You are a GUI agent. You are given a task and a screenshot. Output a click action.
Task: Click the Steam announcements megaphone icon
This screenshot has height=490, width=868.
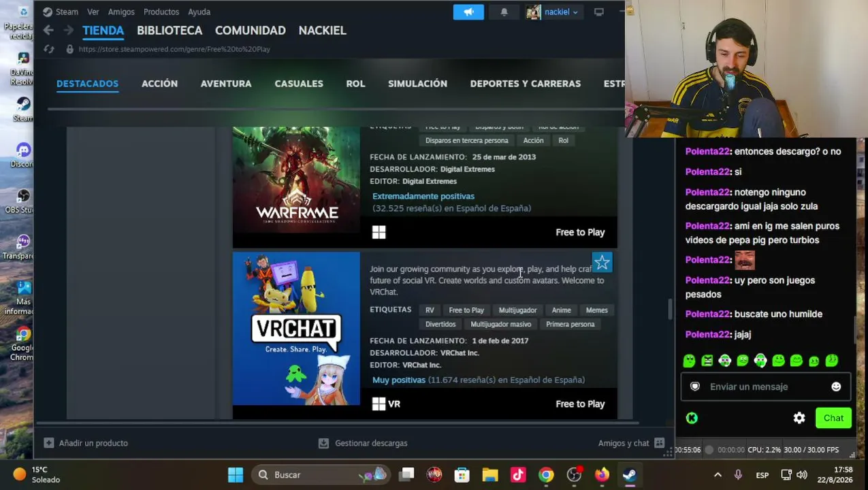coord(468,12)
